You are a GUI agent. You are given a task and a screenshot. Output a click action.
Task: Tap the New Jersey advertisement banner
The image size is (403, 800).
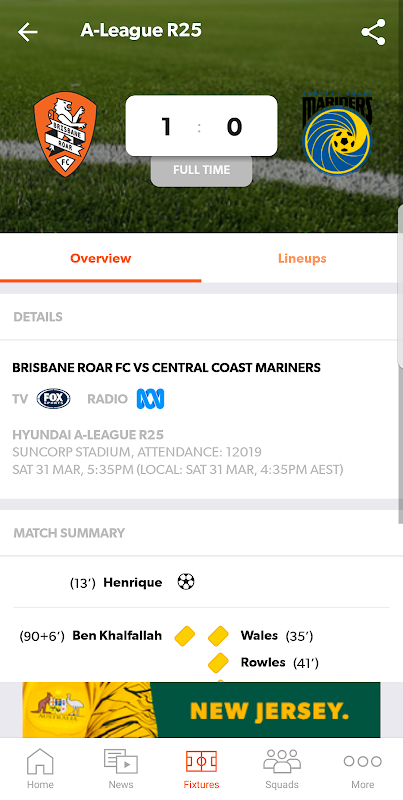pyautogui.click(x=202, y=710)
